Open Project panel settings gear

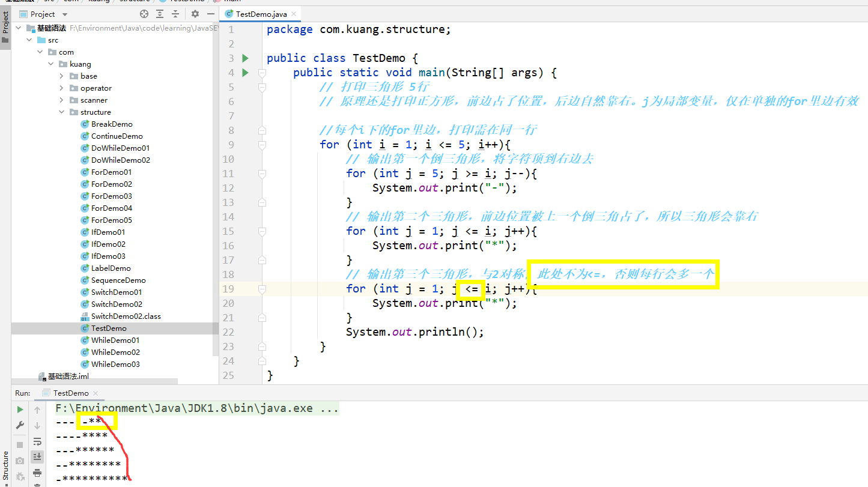[x=195, y=14]
